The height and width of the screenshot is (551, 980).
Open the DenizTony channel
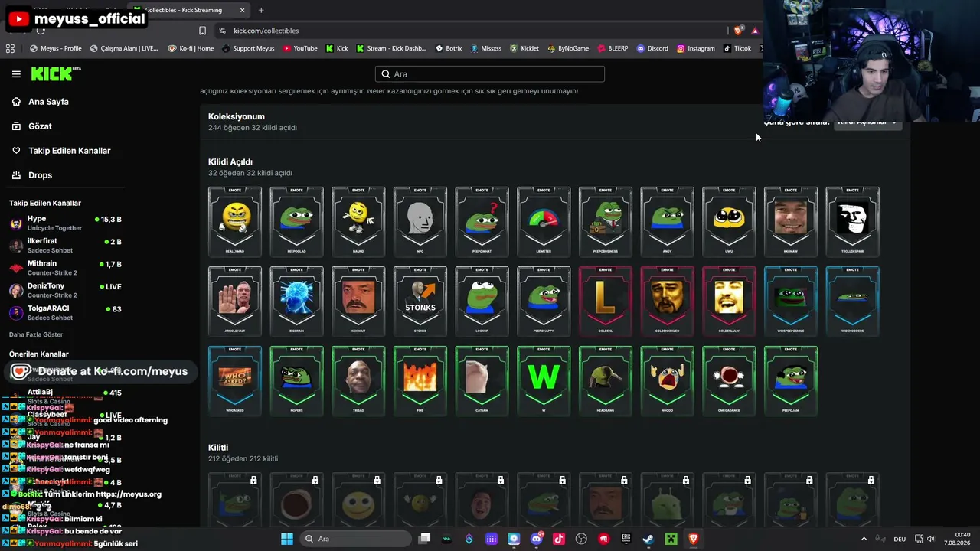pyautogui.click(x=65, y=291)
